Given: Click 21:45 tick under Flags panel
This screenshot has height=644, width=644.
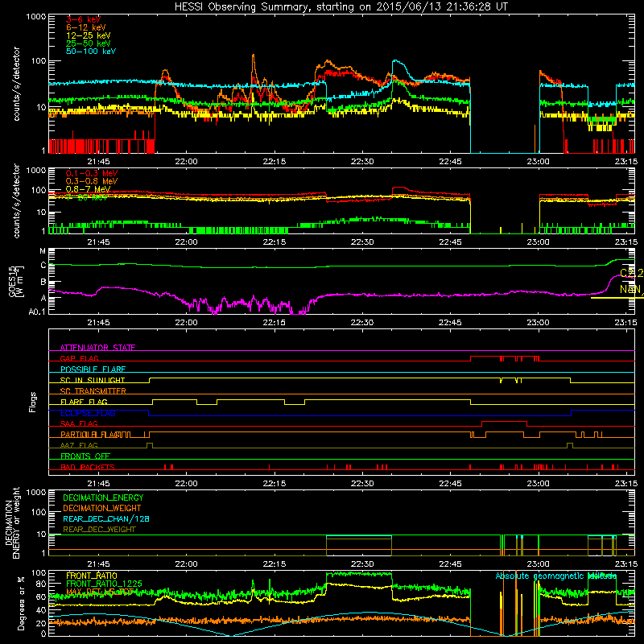Looking at the screenshot, I should 98,484.
